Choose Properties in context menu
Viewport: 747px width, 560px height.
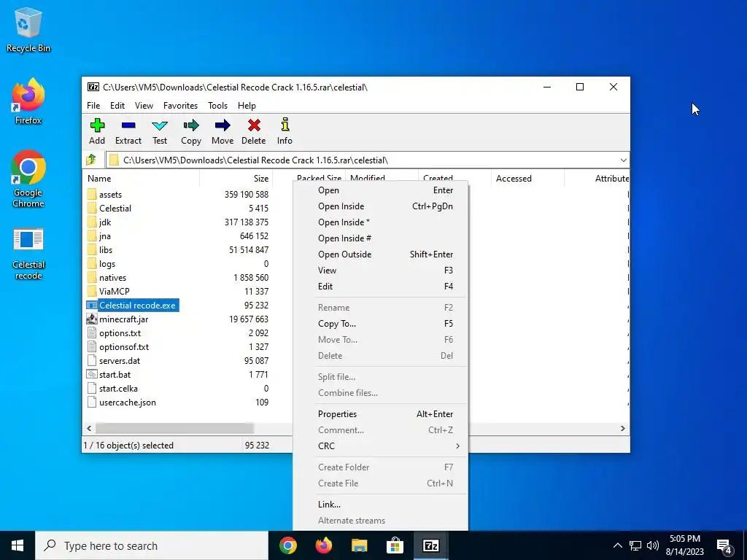381,414
